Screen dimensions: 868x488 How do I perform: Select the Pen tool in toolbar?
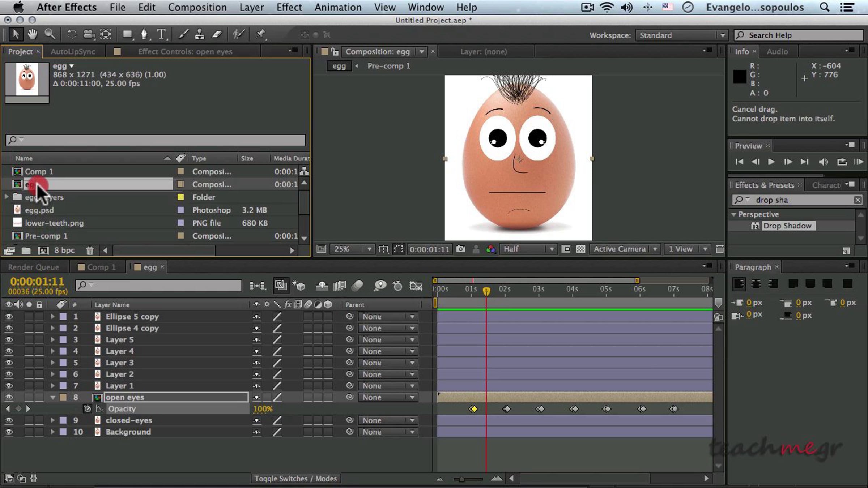[144, 34]
